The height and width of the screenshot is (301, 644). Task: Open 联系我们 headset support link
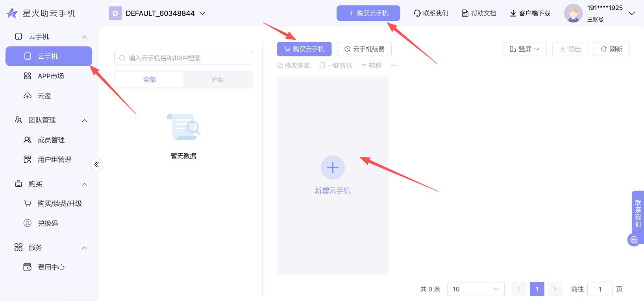coord(431,13)
